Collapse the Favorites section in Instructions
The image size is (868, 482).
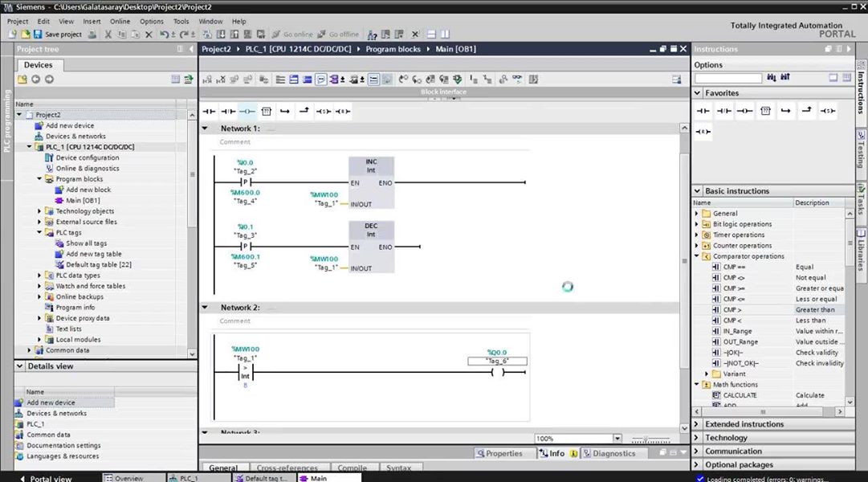698,93
